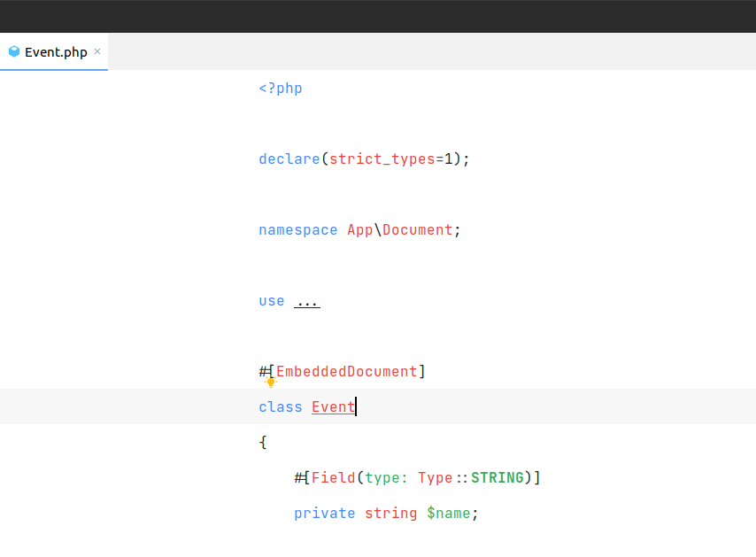
Task: Click the yellow lightbulb quick-fix icon
Action: tap(271, 383)
